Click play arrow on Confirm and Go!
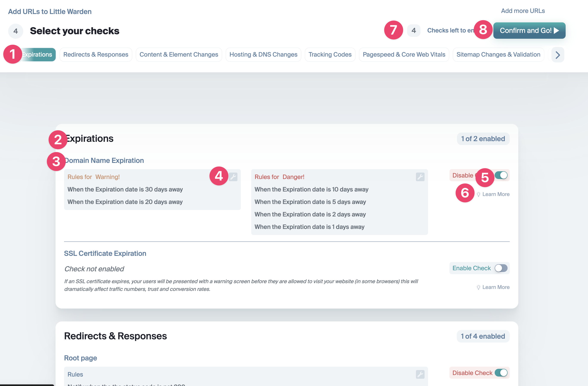The width and height of the screenshot is (588, 386). 556,30
